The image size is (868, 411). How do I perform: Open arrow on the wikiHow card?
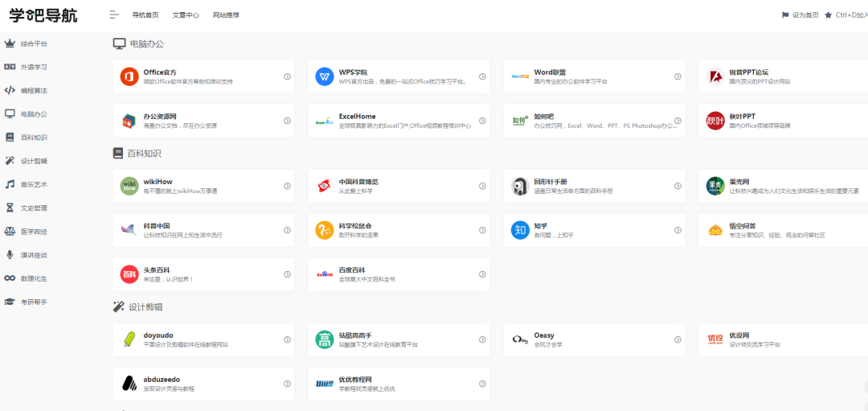click(x=287, y=186)
